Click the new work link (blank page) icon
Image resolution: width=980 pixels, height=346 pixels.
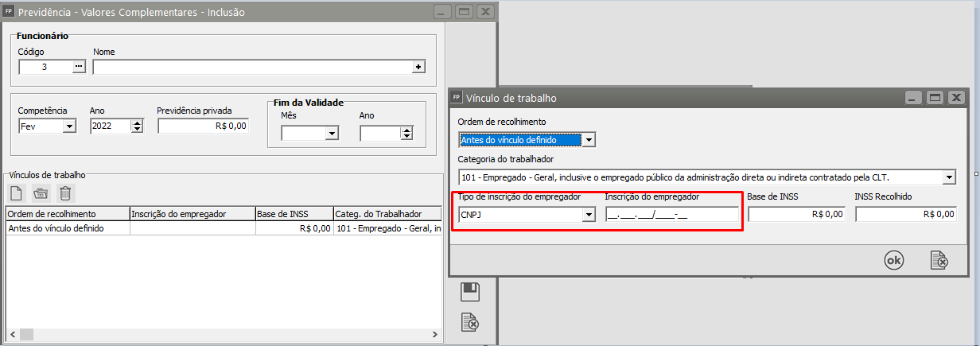point(16,192)
